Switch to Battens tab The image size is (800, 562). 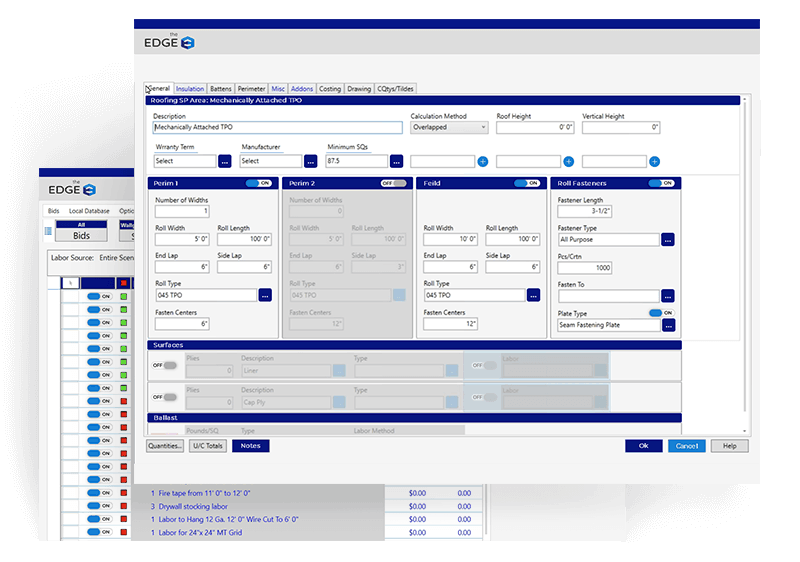pyautogui.click(x=220, y=89)
